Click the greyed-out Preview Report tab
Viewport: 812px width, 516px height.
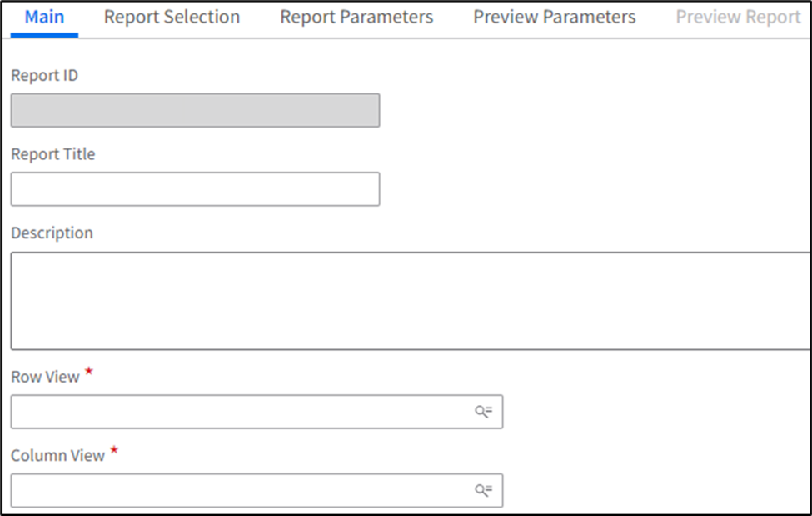click(738, 18)
